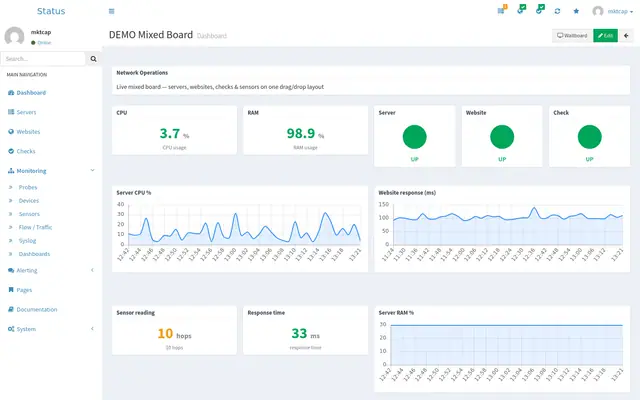Click the Website response line chart area

tap(507, 224)
